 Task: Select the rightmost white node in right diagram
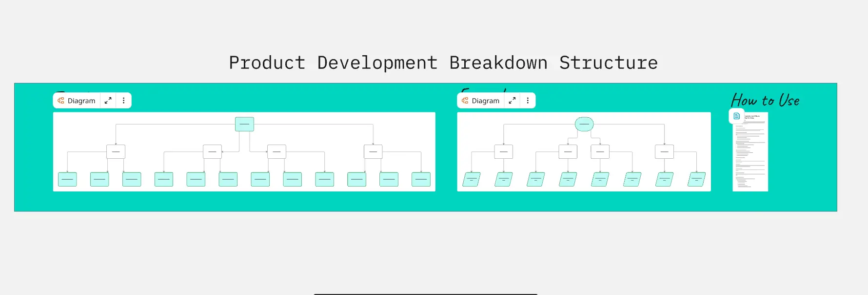pos(664,152)
